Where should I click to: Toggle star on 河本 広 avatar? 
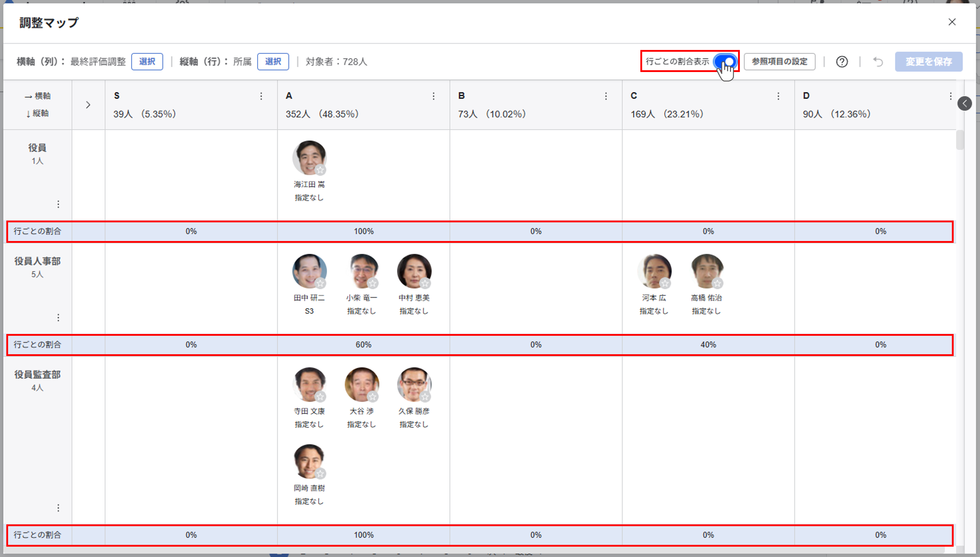click(665, 284)
